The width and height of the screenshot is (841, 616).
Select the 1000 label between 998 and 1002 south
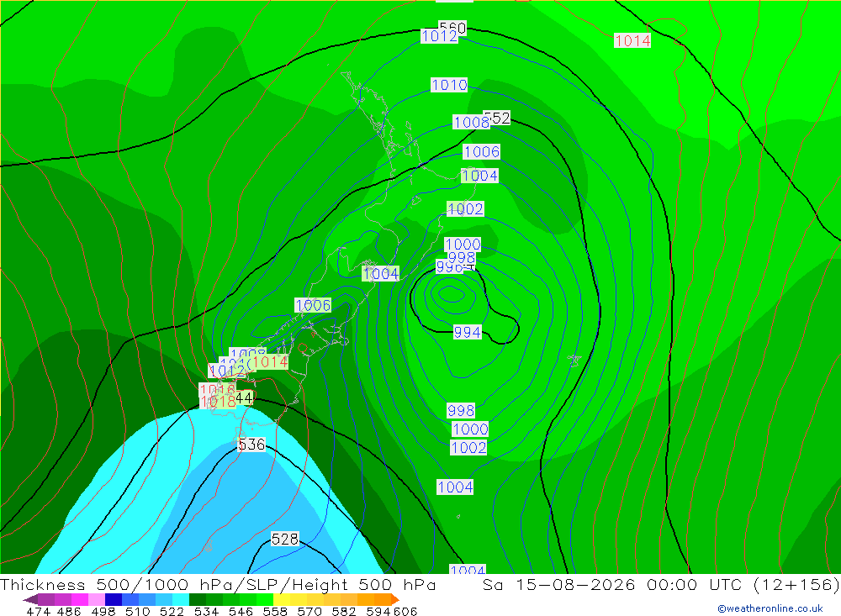470,429
